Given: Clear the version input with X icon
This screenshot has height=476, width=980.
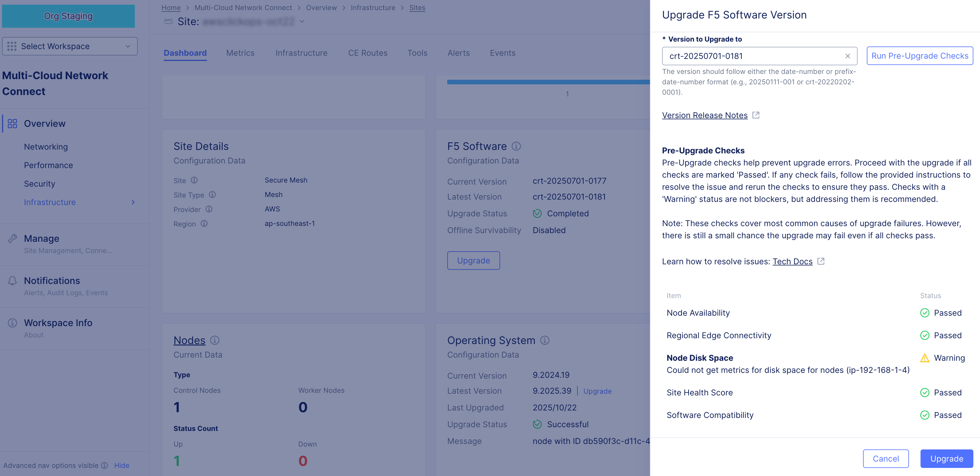Looking at the screenshot, I should pos(847,56).
